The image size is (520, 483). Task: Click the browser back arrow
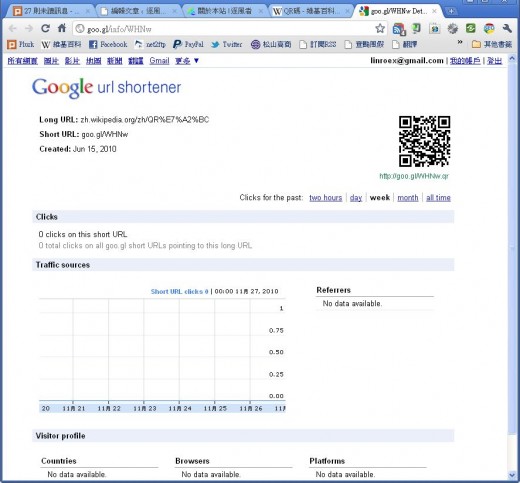point(13,29)
